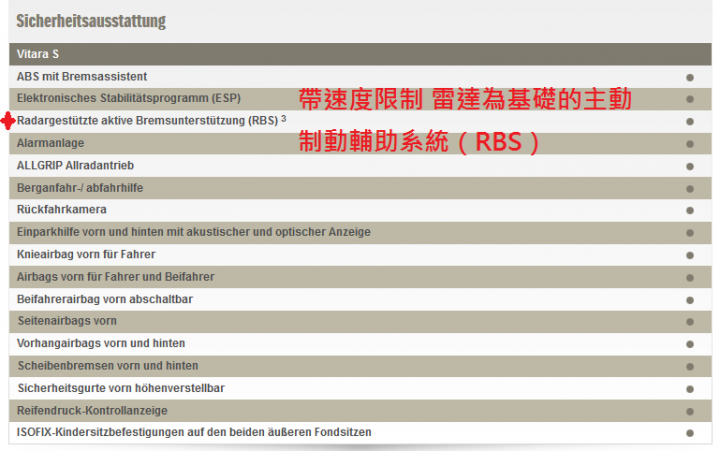Click the dot in the Knieairbag row
The height and width of the screenshot is (451, 720).
[690, 256]
